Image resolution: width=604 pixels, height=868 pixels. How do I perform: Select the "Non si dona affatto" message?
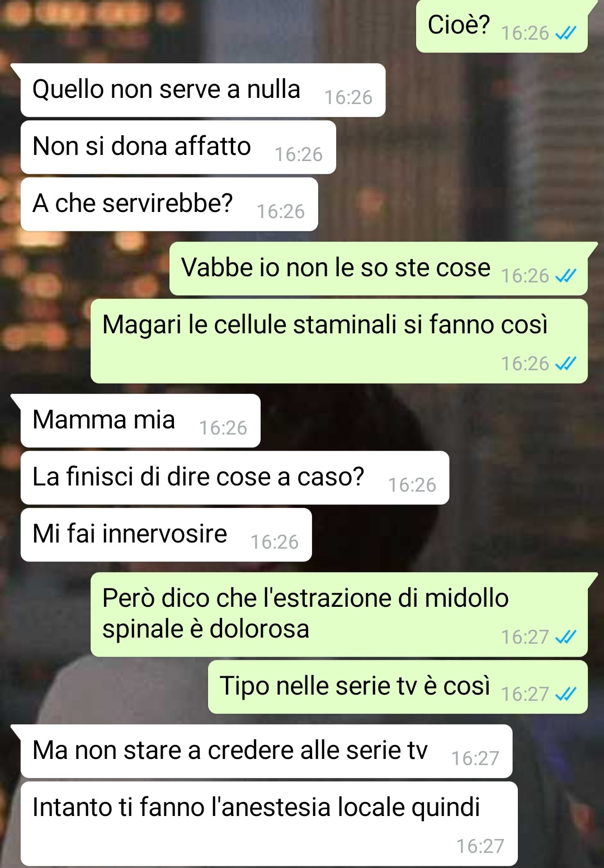click(178, 147)
